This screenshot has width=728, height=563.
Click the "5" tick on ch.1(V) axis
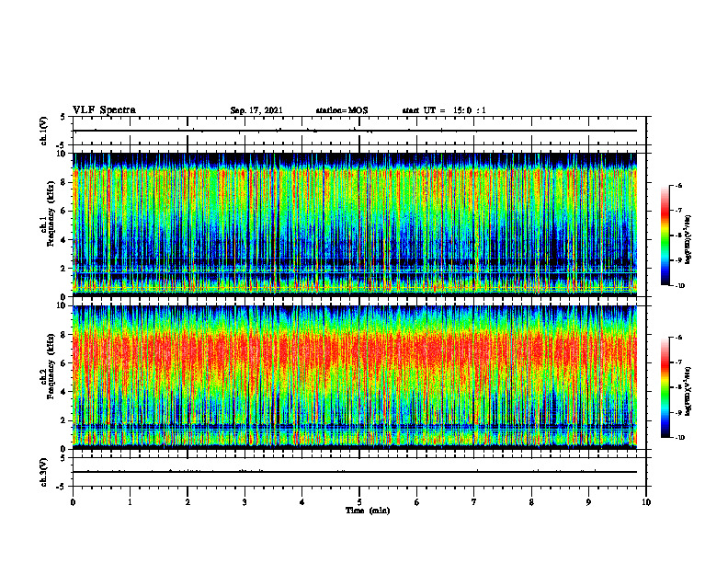point(63,117)
